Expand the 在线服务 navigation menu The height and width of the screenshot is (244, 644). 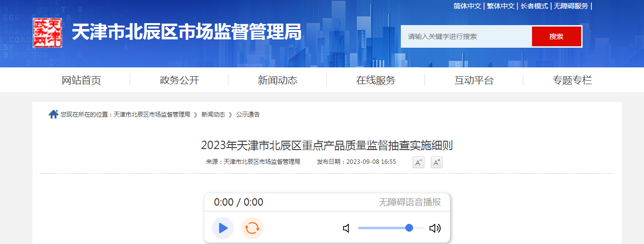(x=376, y=80)
